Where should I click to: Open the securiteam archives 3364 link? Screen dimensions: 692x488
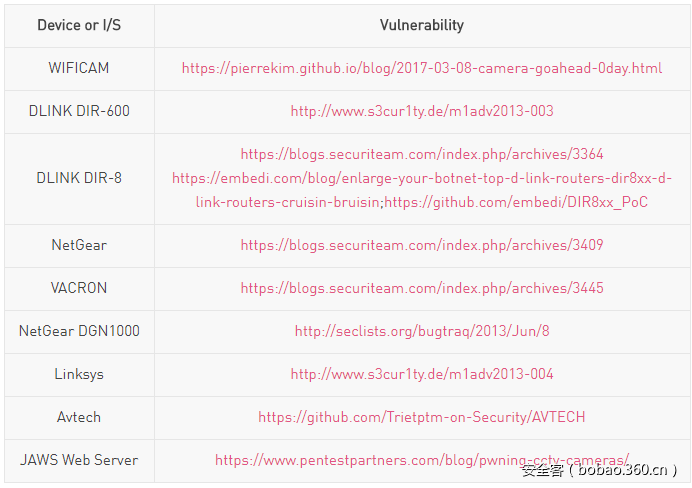pos(421,154)
